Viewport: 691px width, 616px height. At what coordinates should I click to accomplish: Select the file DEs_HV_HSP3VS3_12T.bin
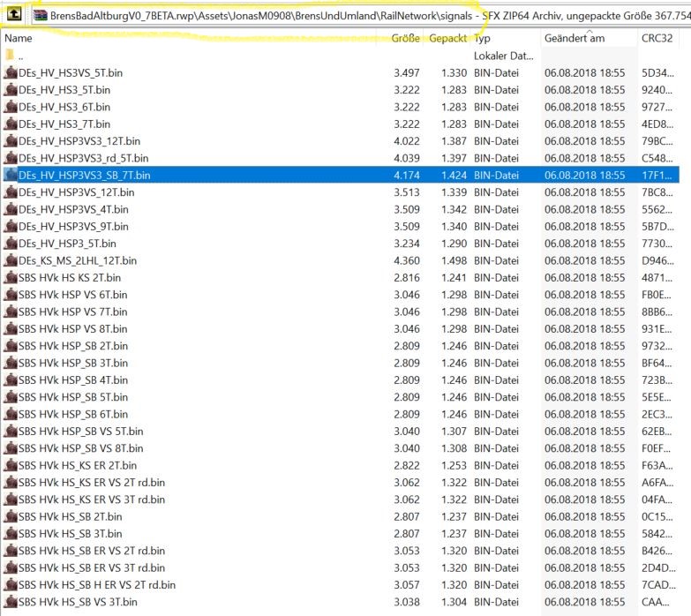coord(341,141)
